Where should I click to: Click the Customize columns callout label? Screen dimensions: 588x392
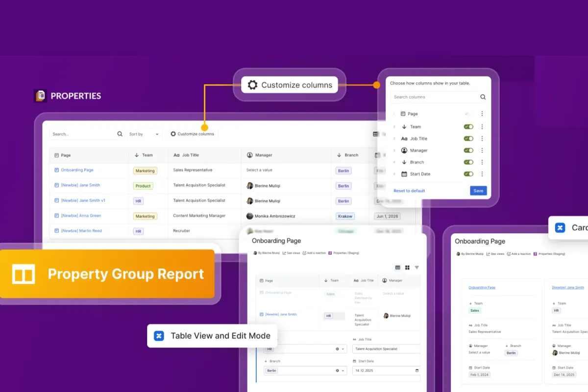pos(290,85)
